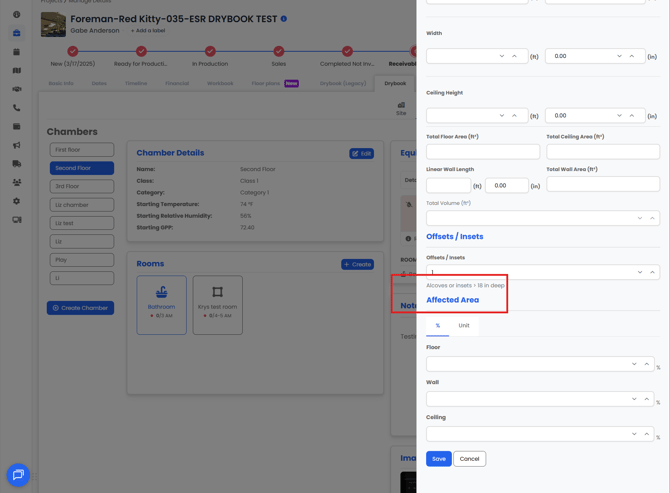
Task: Click the Save button
Action: pos(439,459)
